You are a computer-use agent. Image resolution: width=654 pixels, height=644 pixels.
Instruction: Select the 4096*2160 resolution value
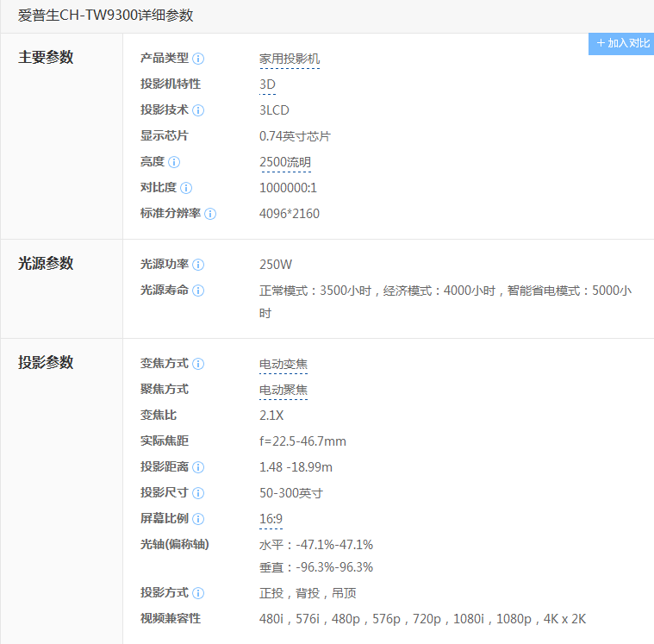[x=290, y=214]
